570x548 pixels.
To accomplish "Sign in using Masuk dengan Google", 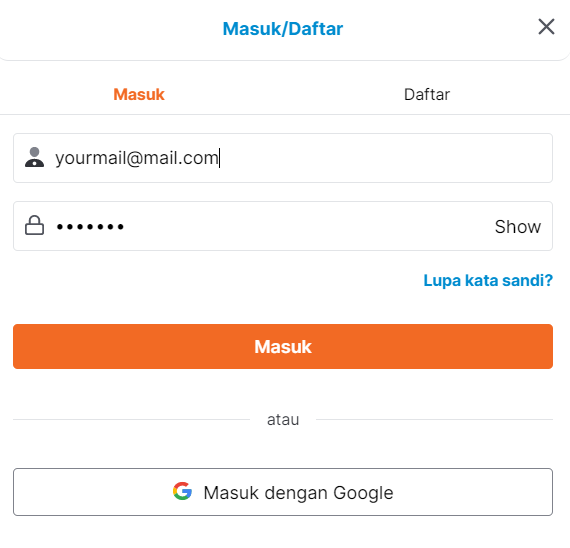I will 283,492.
